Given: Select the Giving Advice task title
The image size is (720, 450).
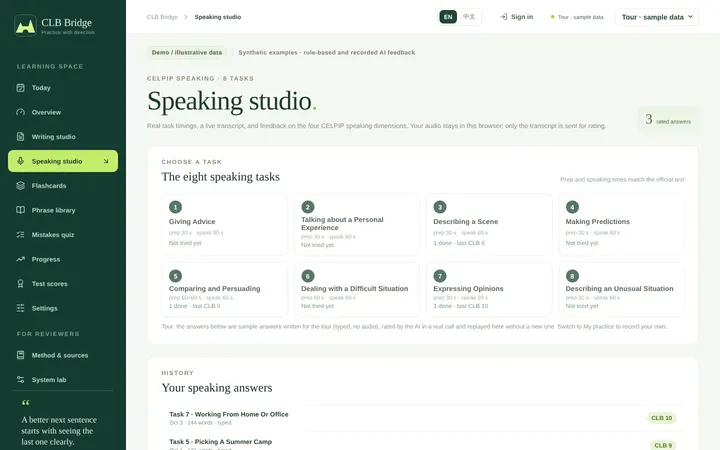Looking at the screenshot, I should pos(192,221).
